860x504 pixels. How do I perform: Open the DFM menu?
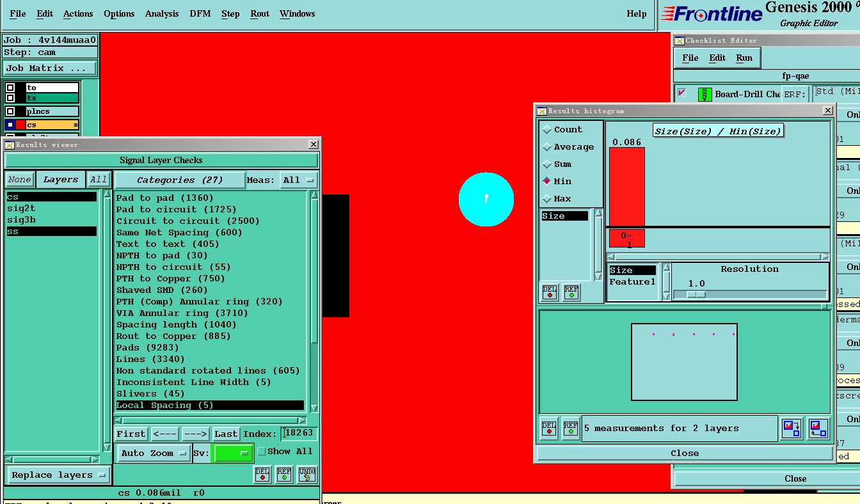(202, 13)
